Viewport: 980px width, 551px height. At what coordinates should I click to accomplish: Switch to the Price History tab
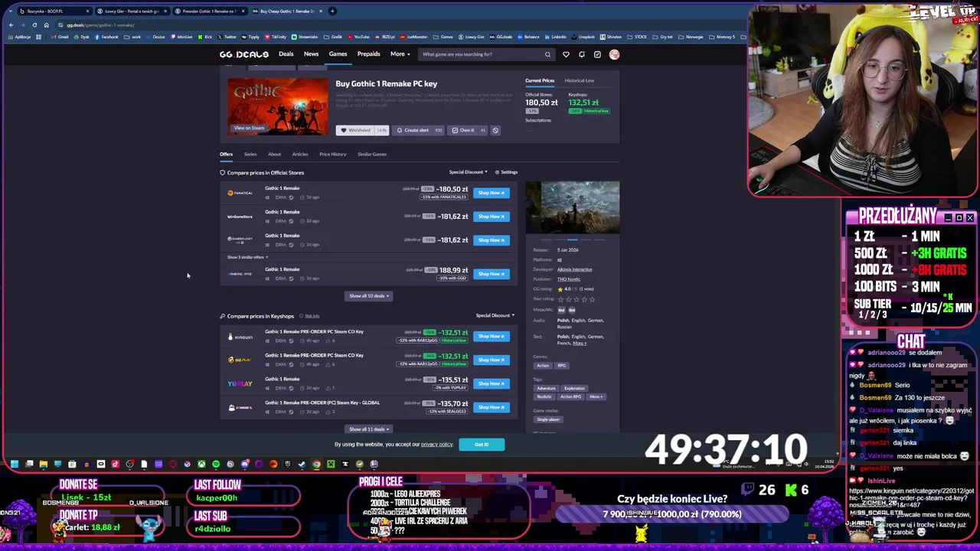[333, 155]
